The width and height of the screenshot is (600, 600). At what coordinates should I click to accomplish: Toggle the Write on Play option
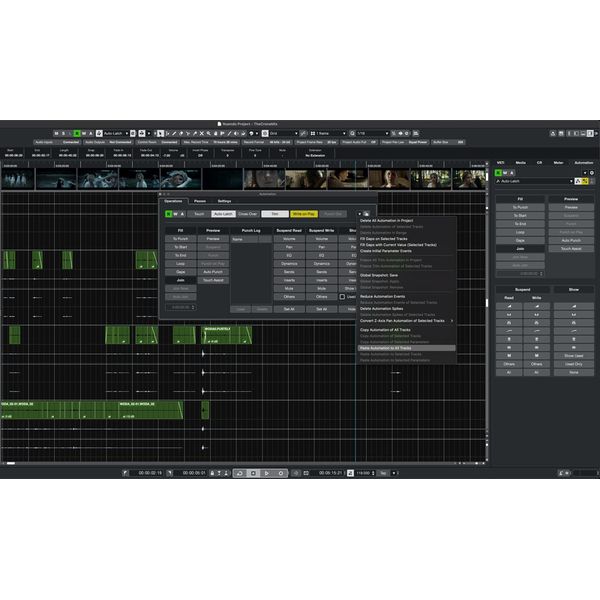(x=303, y=213)
